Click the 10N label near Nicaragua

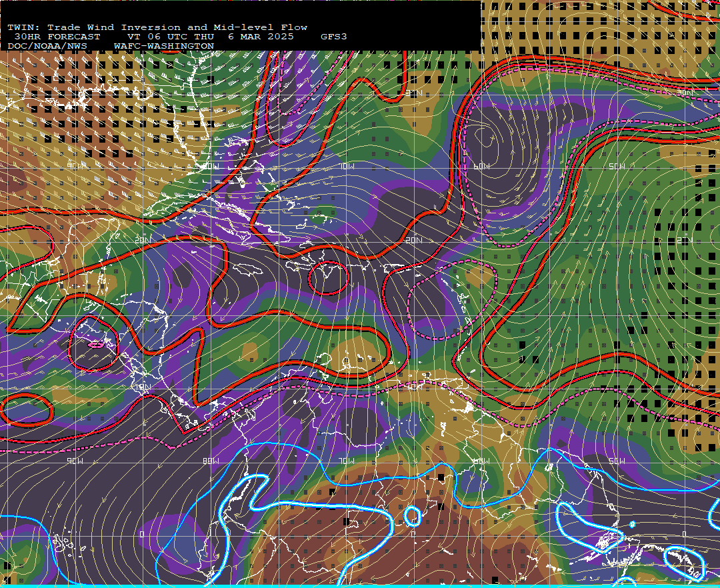coord(143,387)
